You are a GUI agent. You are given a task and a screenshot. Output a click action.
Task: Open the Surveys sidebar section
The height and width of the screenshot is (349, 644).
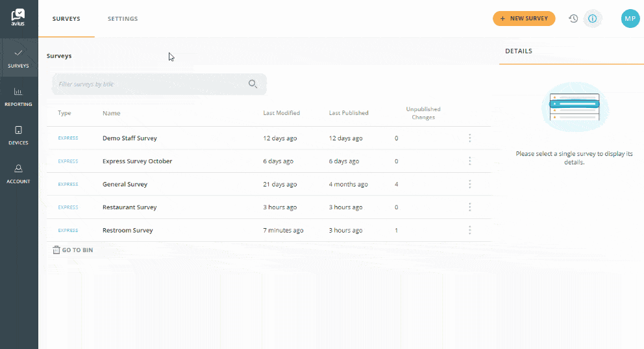point(19,58)
